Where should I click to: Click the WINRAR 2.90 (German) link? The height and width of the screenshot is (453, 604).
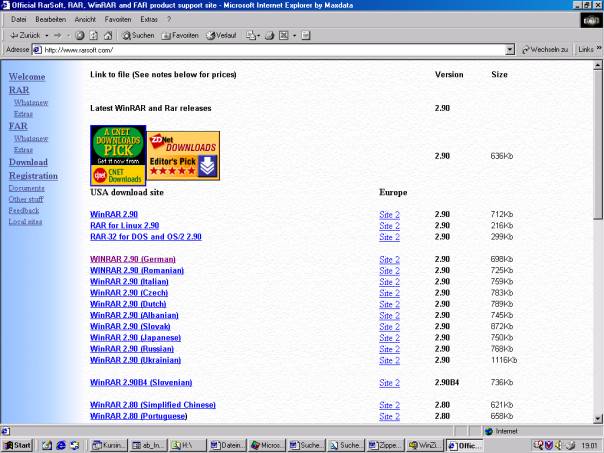[133, 259]
